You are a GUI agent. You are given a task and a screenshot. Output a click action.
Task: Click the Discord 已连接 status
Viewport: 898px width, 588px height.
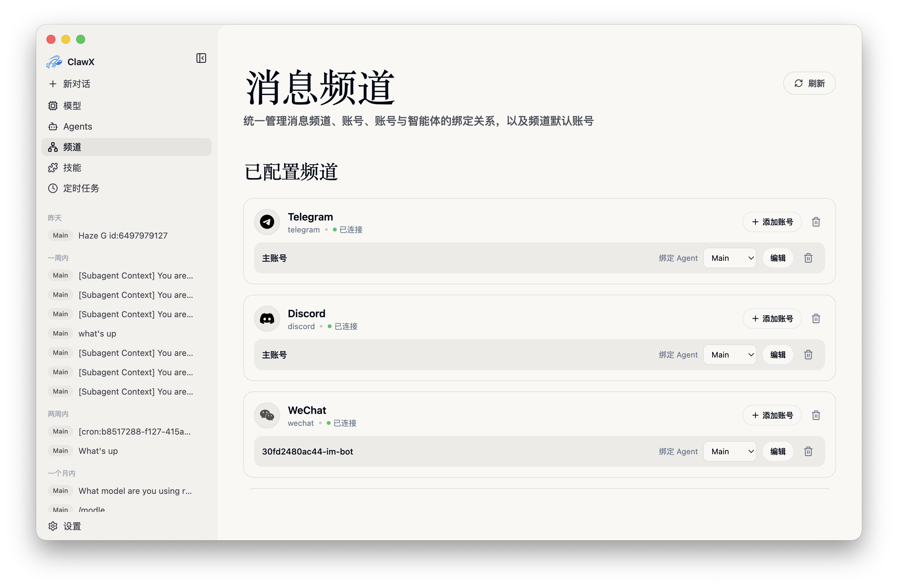coord(343,326)
